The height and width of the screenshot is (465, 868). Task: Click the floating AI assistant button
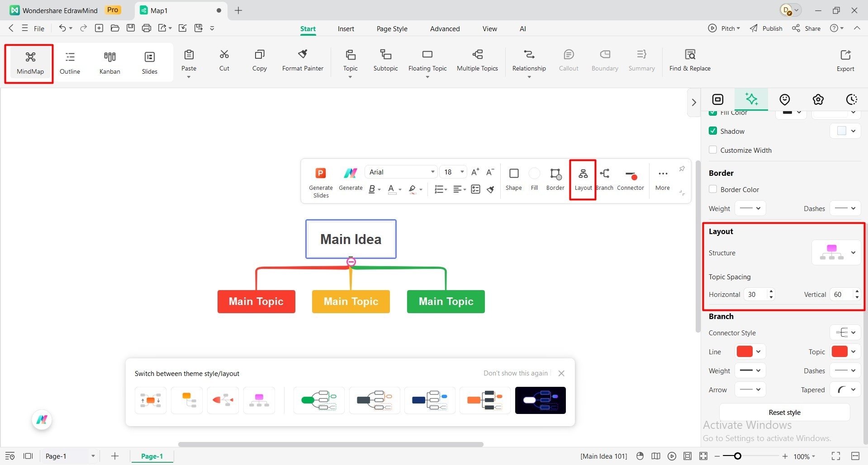pos(42,420)
